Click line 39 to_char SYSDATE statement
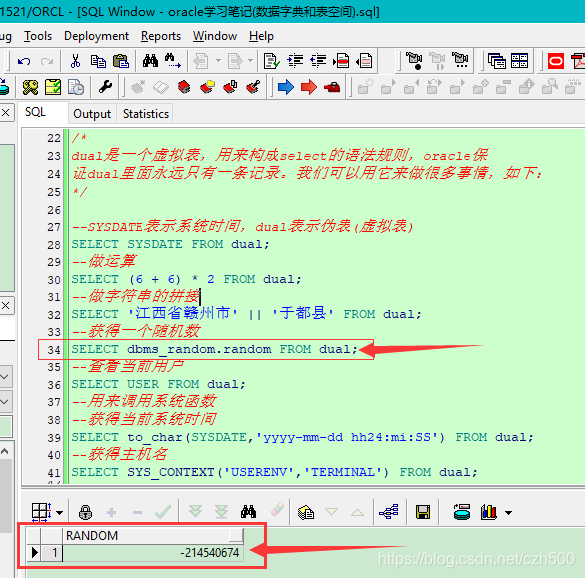585x578 pixels. [x=302, y=437]
